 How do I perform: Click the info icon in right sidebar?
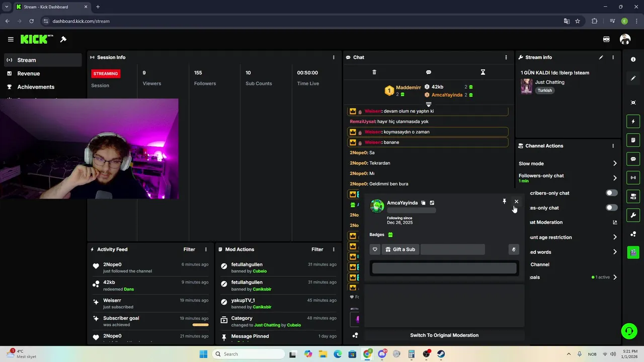coord(633,59)
